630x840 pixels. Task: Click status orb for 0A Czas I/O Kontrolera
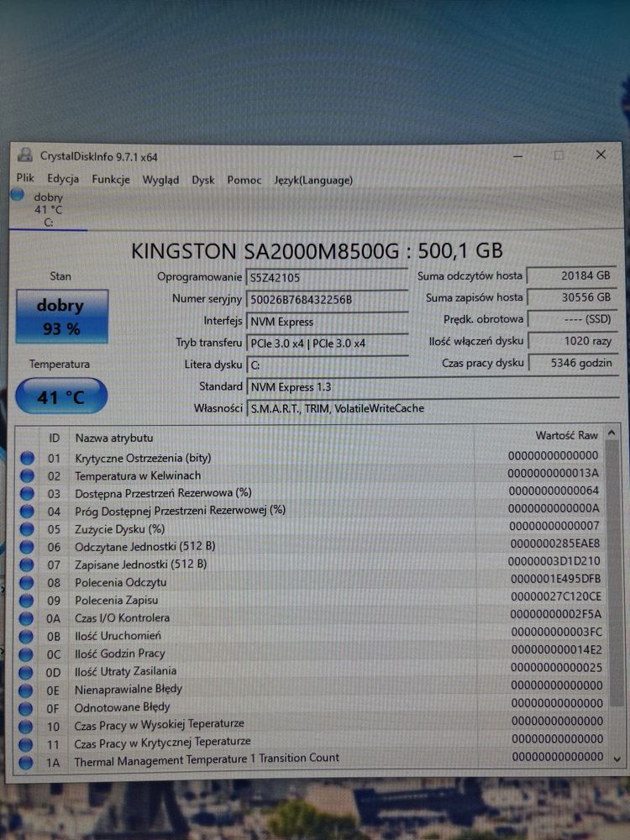pos(26,619)
